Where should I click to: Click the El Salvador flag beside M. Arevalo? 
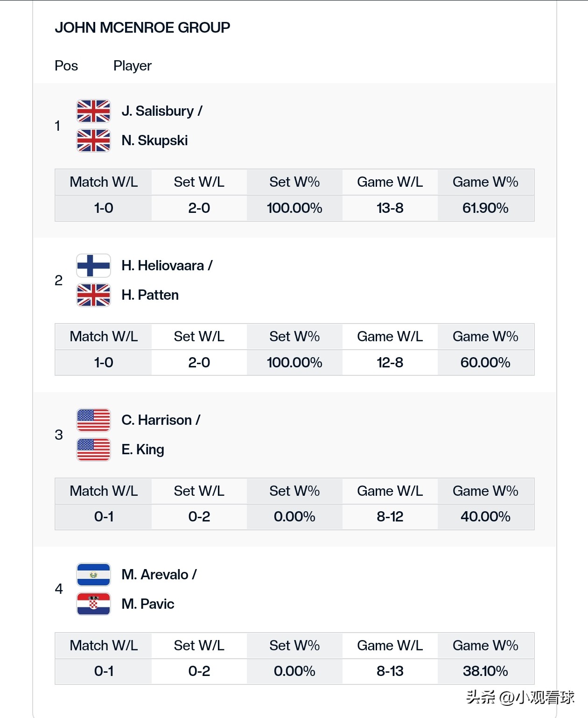pos(93,575)
